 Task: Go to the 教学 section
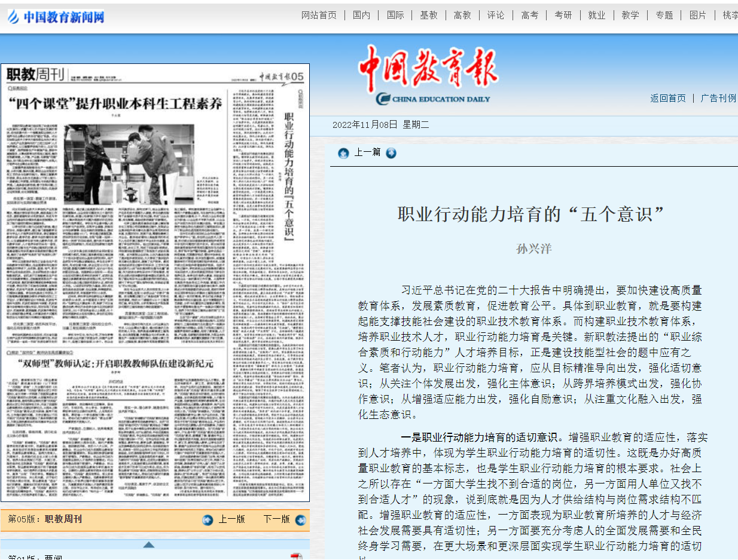click(x=630, y=16)
